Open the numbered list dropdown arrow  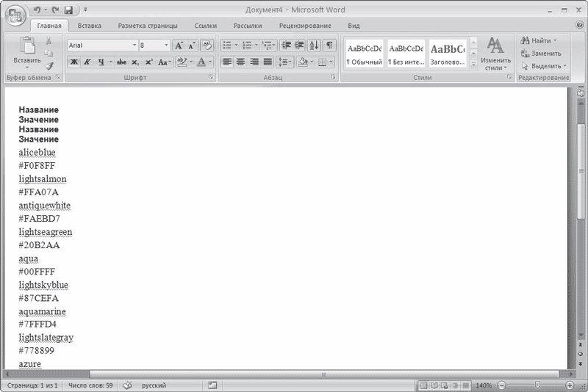point(257,46)
